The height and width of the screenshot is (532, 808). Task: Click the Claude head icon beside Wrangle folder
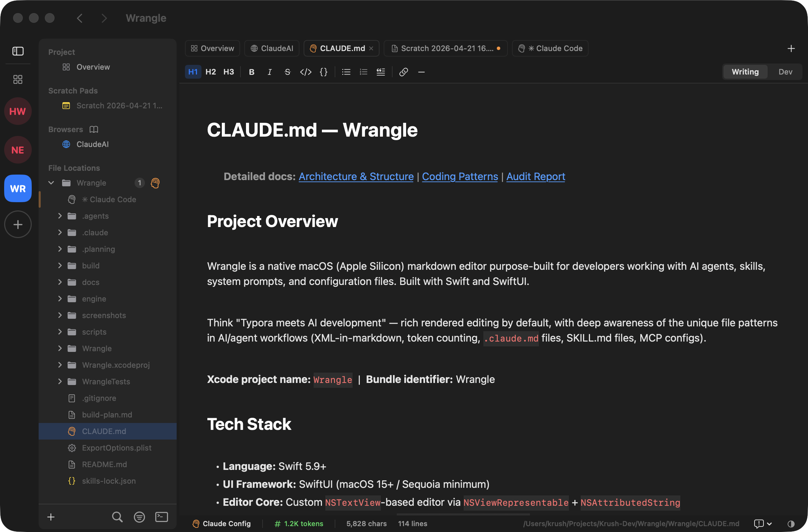pos(155,183)
